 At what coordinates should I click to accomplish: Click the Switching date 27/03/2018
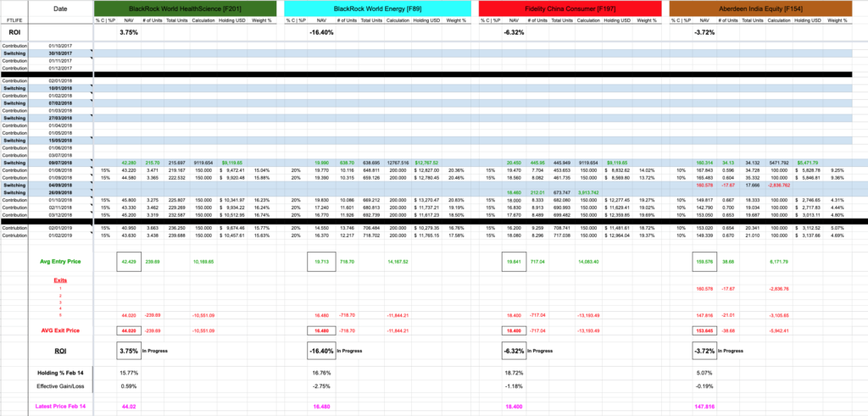60,118
